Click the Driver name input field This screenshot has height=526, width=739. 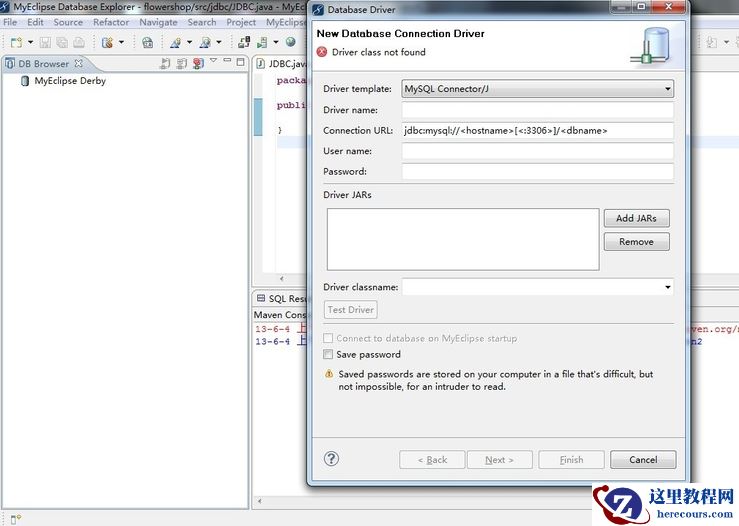pos(537,110)
